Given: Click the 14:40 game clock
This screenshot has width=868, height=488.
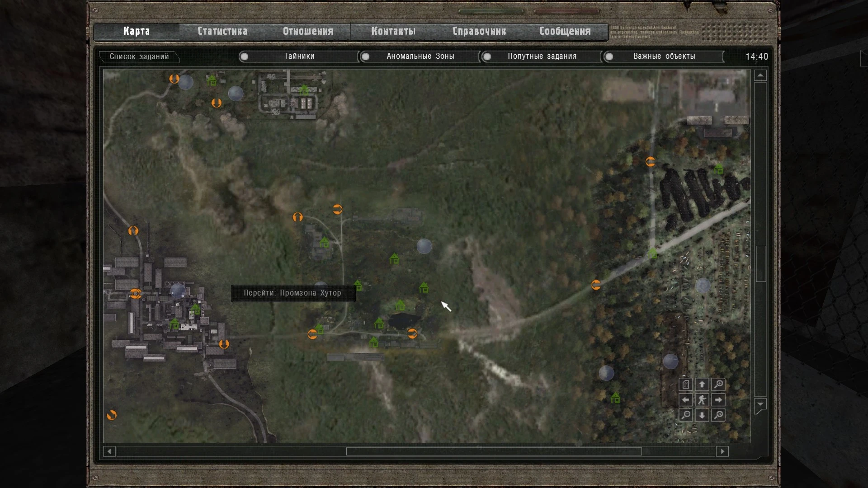Looking at the screenshot, I should pyautogui.click(x=757, y=56).
